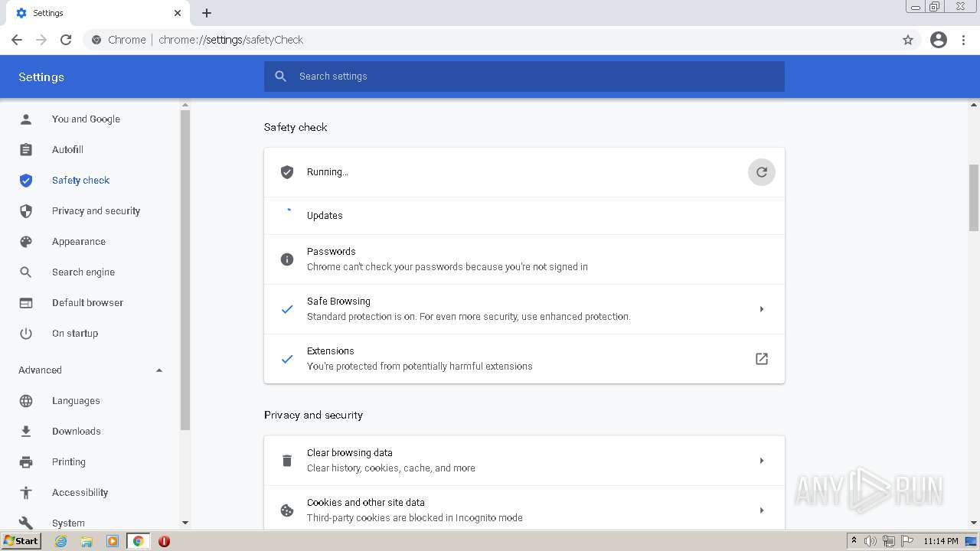Image resolution: width=980 pixels, height=551 pixels.
Task: Click the globe icon beside Languages
Action: [26, 401]
